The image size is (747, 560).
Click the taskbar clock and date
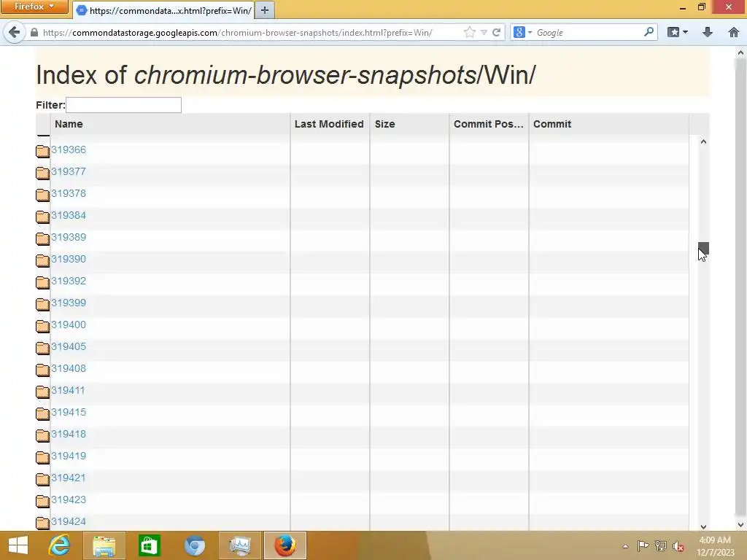pyautogui.click(x=715, y=546)
